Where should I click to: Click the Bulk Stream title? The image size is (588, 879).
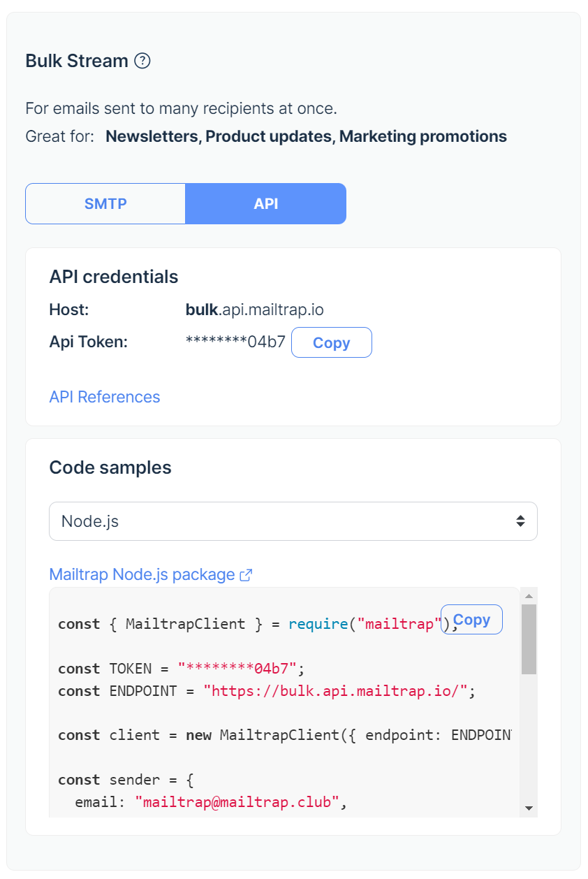tap(78, 61)
